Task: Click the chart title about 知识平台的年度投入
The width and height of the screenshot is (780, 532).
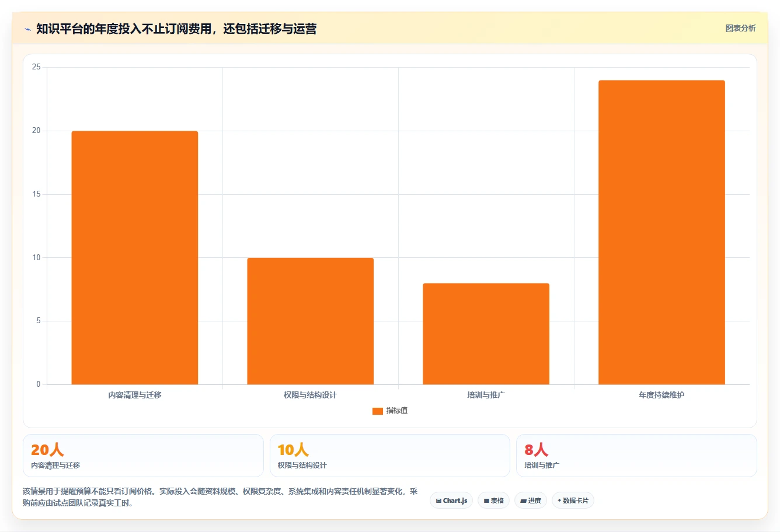Action: 176,29
